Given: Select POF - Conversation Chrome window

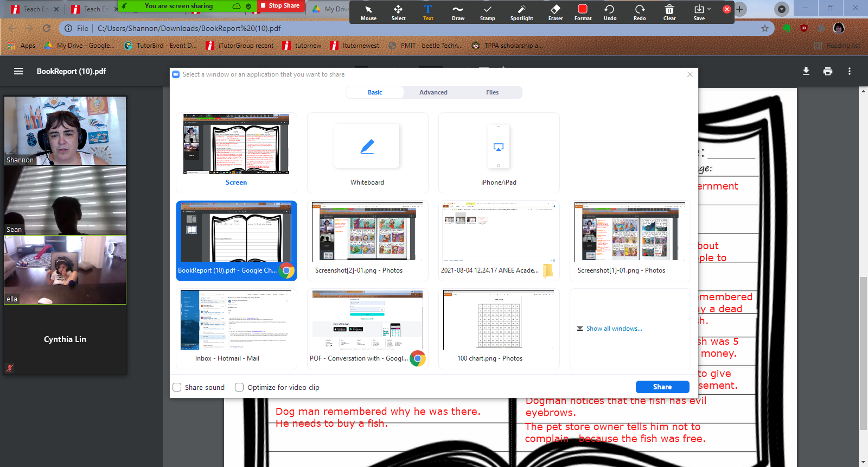Looking at the screenshot, I should click(368, 329).
